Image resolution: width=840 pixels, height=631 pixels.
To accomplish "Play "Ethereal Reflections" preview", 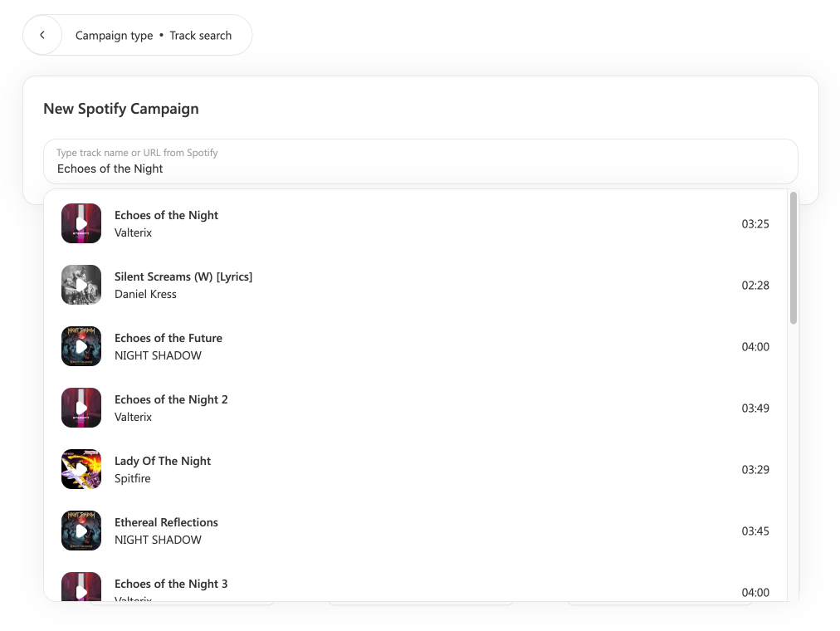I will 81,531.
